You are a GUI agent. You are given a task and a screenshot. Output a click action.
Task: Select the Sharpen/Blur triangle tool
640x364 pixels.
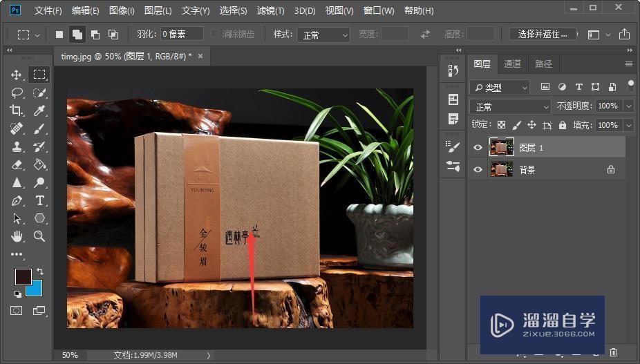(x=17, y=182)
